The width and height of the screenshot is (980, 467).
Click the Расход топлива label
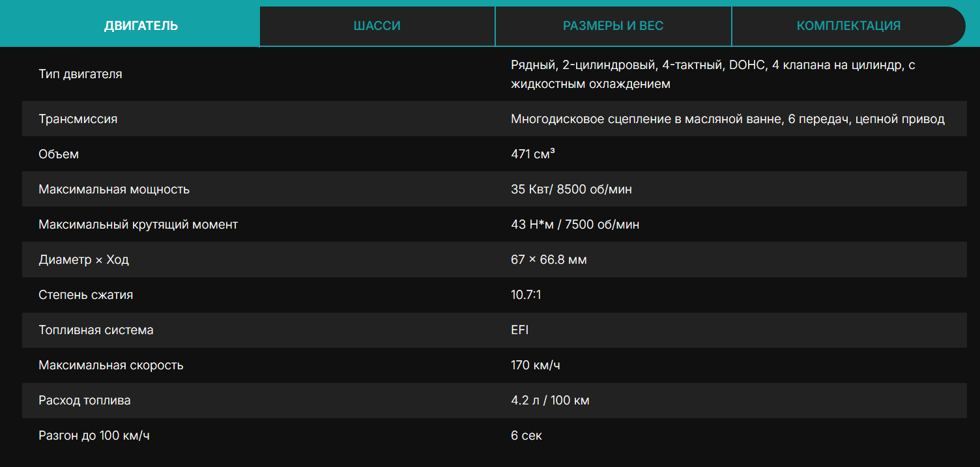point(85,401)
